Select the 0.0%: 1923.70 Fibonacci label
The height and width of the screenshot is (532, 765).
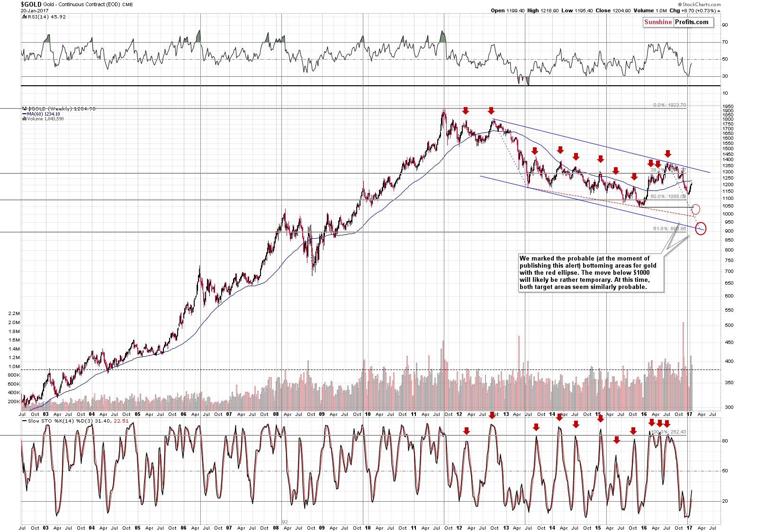click(669, 105)
